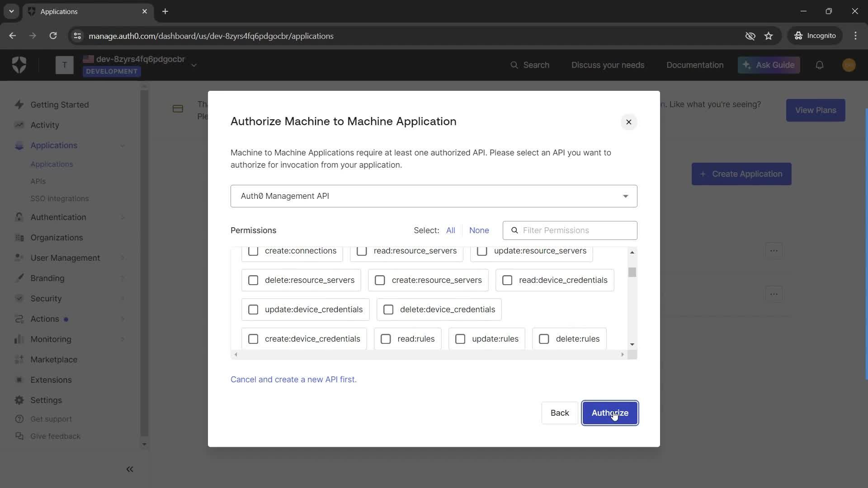Click the Back button in dialog
868x488 pixels.
tap(560, 413)
